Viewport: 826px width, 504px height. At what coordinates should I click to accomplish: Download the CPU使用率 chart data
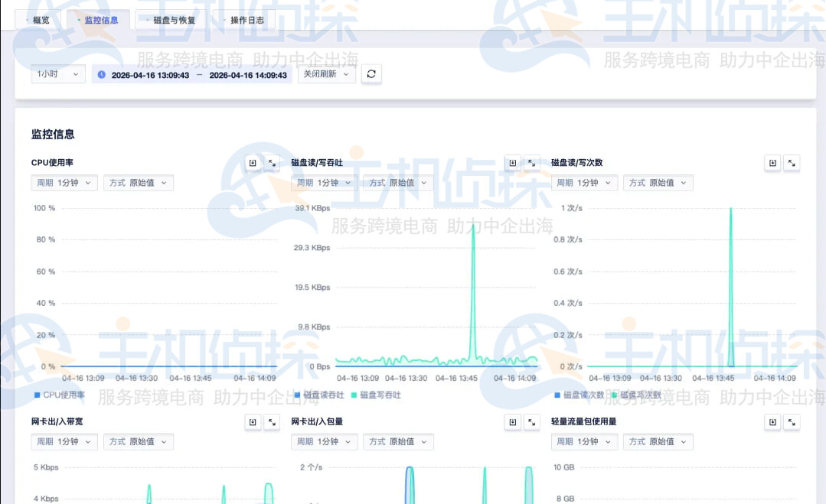point(253,163)
